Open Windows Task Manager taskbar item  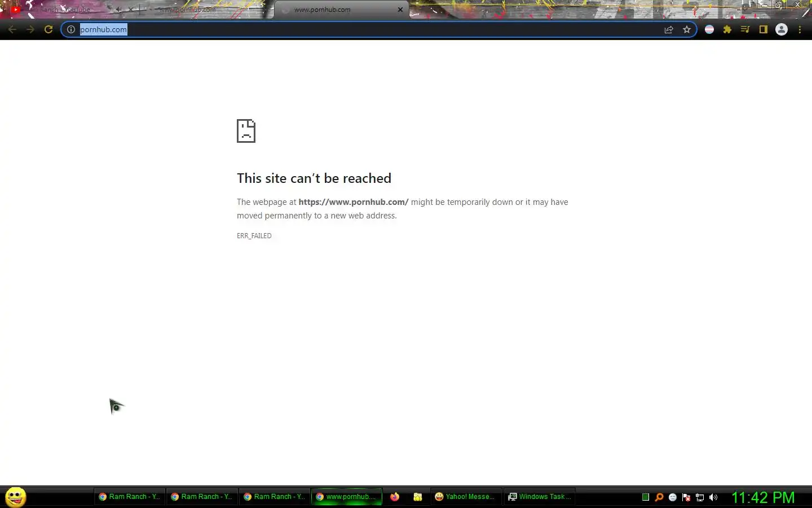pos(540,497)
